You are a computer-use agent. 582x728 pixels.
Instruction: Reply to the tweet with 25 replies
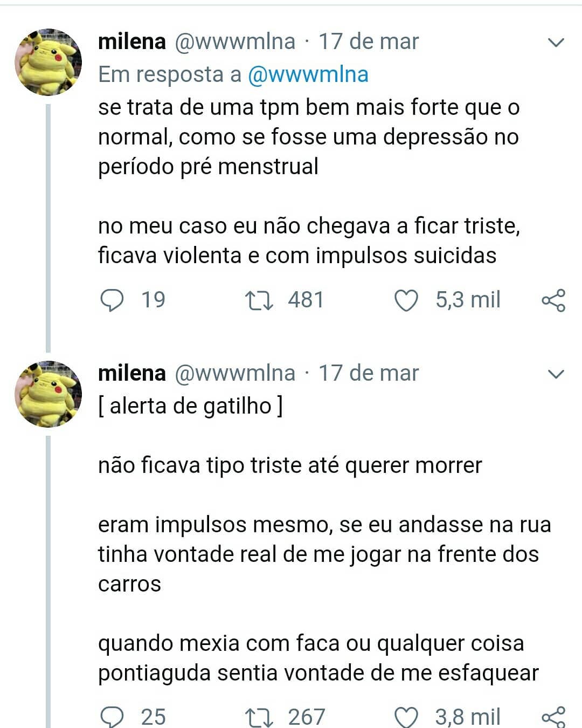[113, 717]
